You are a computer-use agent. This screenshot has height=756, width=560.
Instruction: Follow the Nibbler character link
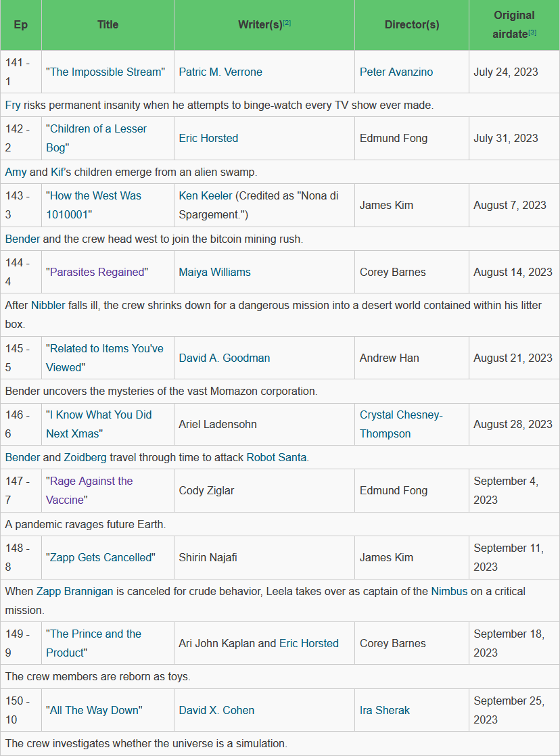pos(48,305)
